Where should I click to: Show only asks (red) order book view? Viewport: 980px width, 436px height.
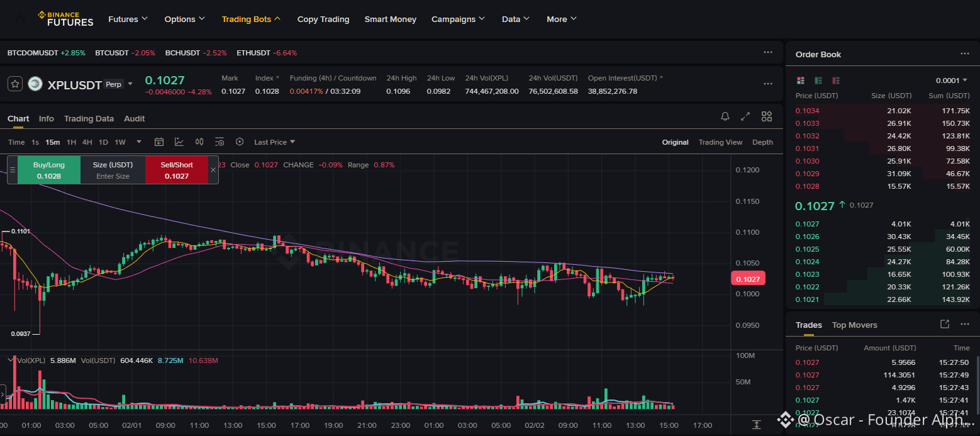(x=836, y=81)
